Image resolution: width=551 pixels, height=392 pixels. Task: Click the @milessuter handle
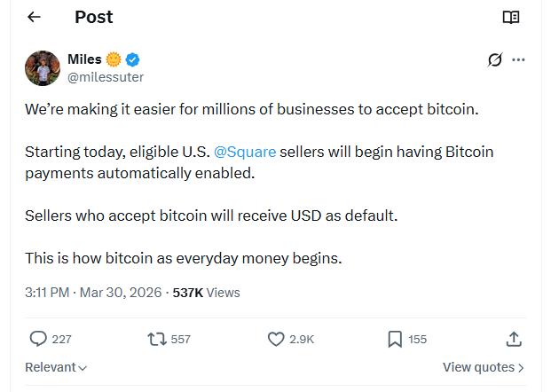[106, 77]
